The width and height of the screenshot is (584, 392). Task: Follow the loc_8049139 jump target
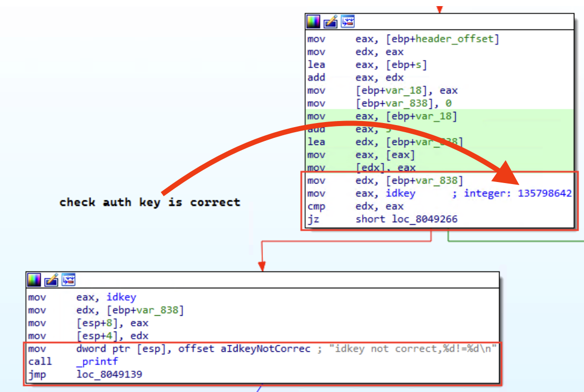pos(109,374)
